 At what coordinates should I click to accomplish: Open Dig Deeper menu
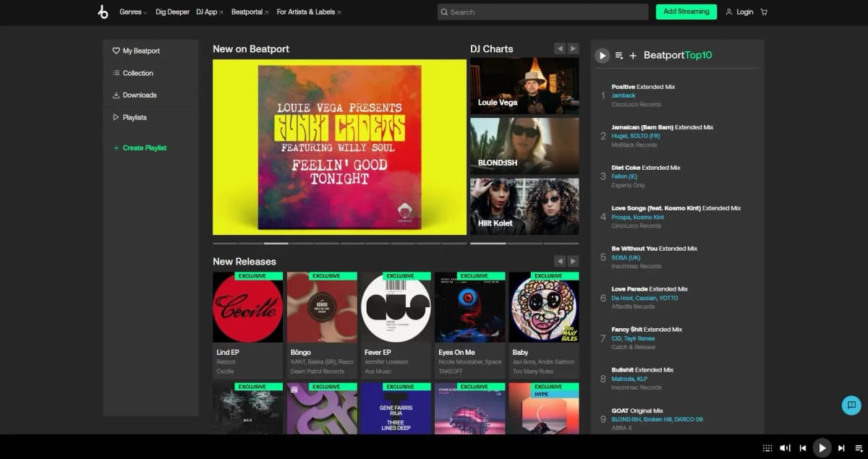coord(172,12)
